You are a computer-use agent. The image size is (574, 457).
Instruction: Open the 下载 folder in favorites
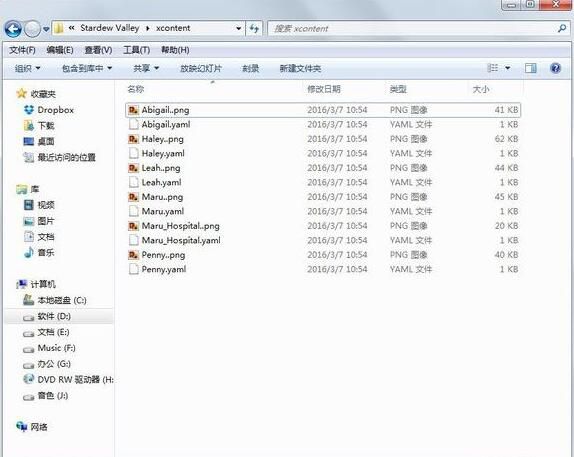pyautogui.click(x=46, y=126)
